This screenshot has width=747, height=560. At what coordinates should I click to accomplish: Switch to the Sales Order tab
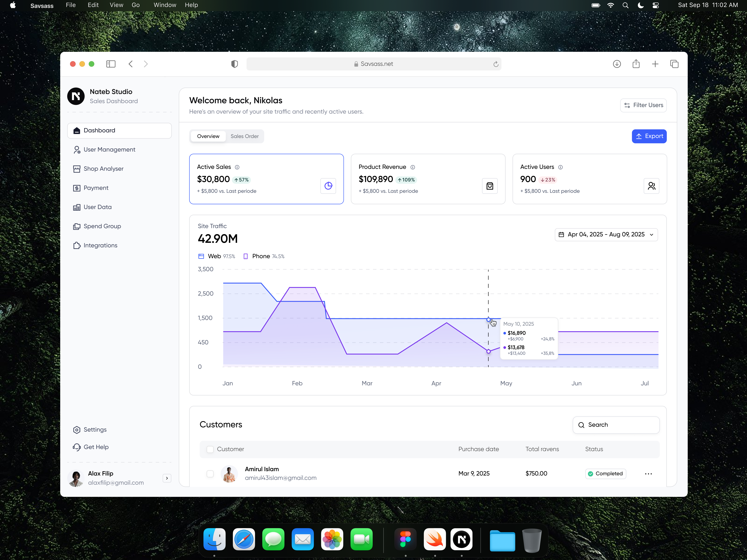pos(244,136)
